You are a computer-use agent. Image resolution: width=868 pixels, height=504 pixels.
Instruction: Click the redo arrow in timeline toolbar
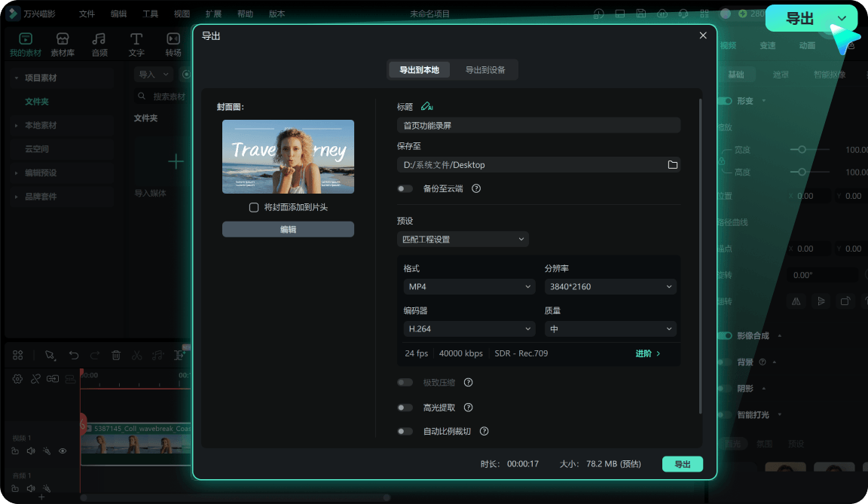point(95,355)
